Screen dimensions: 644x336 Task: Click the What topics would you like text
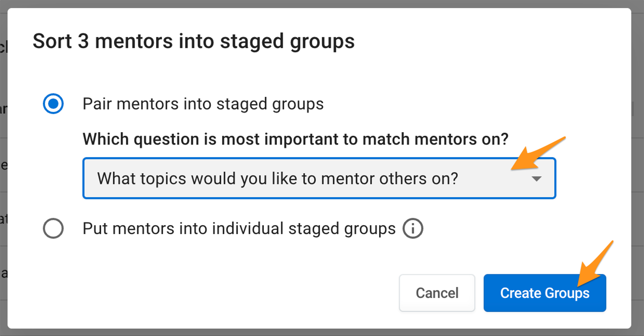(x=278, y=179)
